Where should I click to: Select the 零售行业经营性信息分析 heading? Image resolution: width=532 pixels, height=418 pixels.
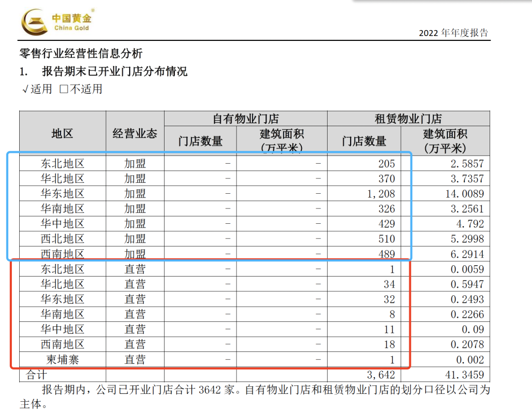(x=80, y=54)
